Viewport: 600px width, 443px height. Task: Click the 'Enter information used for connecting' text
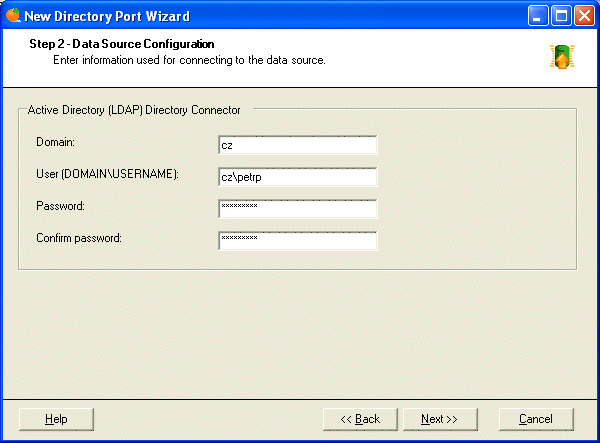[x=189, y=60]
